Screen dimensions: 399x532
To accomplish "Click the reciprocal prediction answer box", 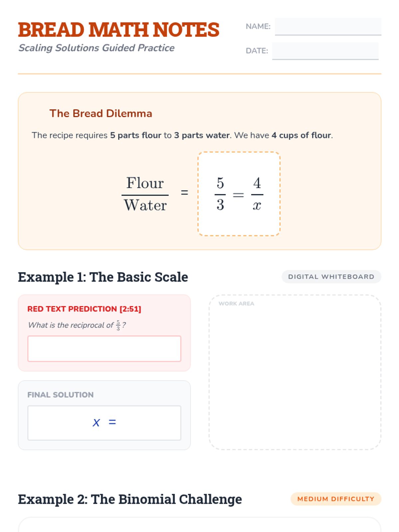I will tap(104, 349).
